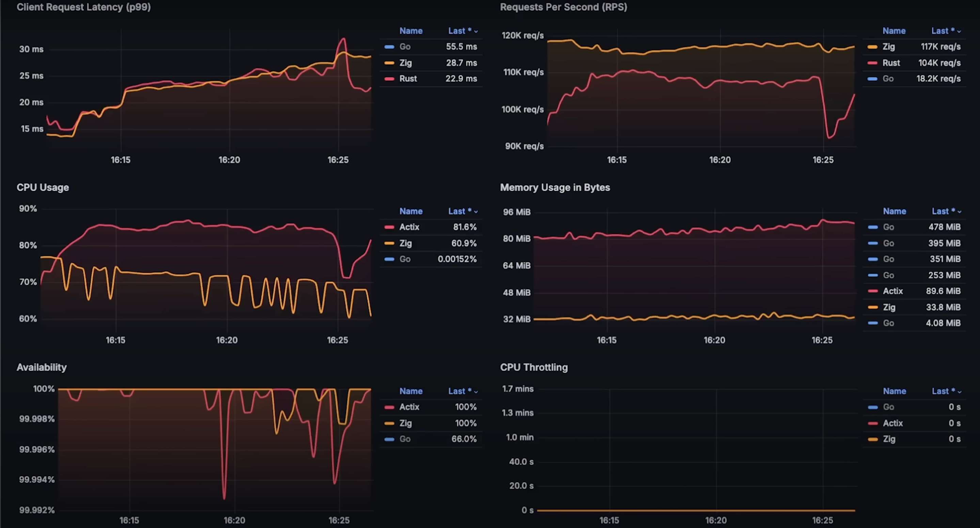Screen dimensions: 980x528
Task: Click the Actix color swatch in the CPU Usage legend
Action: coord(389,227)
